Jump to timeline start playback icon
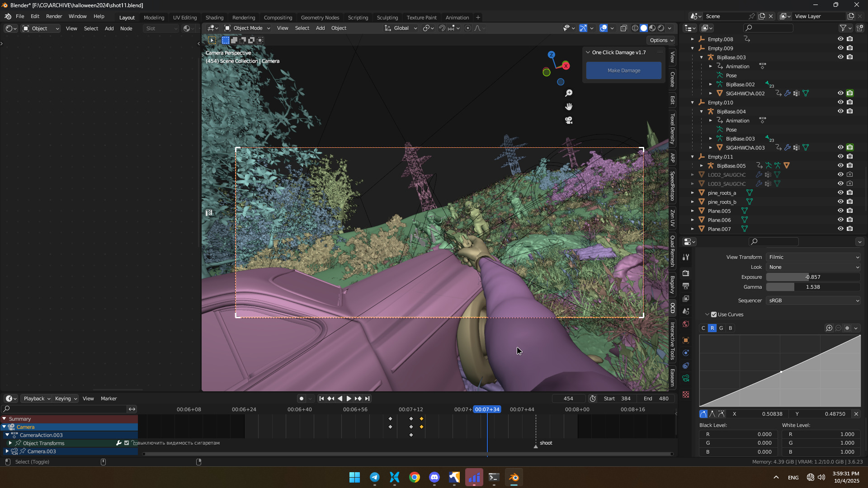The height and width of the screenshot is (488, 868). 321,399
